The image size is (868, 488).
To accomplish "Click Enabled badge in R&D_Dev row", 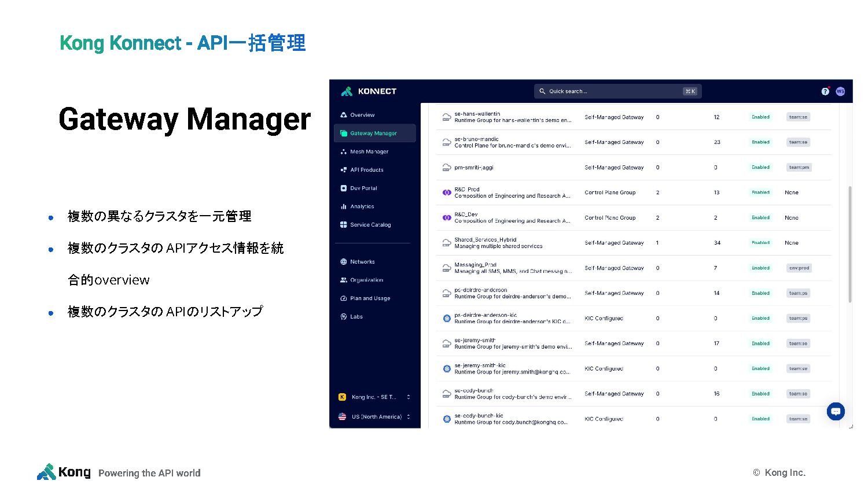I will (x=760, y=218).
